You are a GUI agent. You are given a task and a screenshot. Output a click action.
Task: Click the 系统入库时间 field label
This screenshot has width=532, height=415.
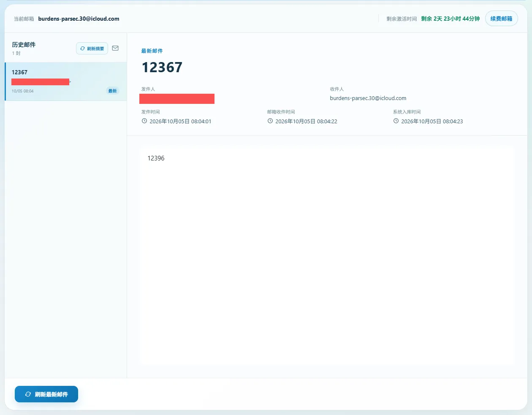407,112
